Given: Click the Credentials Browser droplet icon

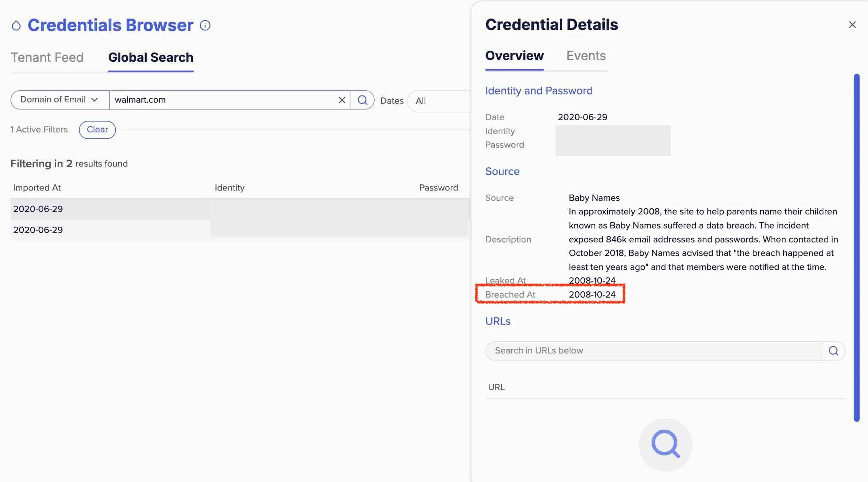Looking at the screenshot, I should click(x=16, y=25).
